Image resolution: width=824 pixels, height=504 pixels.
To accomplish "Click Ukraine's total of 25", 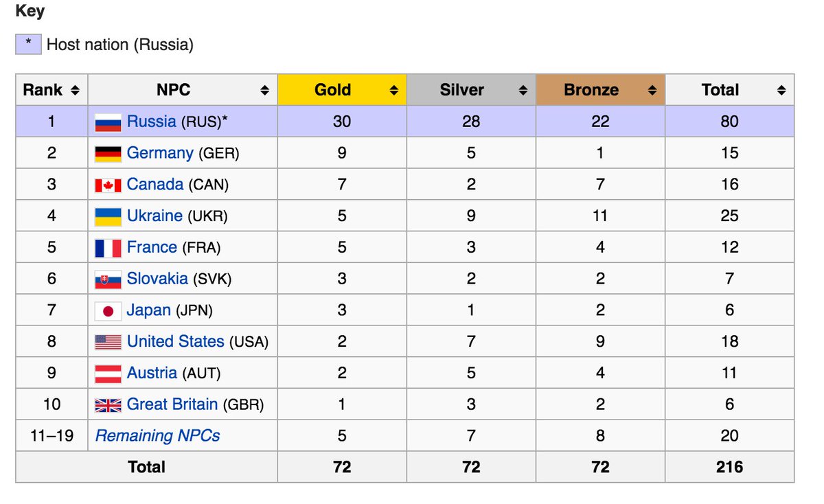I will pyautogui.click(x=729, y=216).
